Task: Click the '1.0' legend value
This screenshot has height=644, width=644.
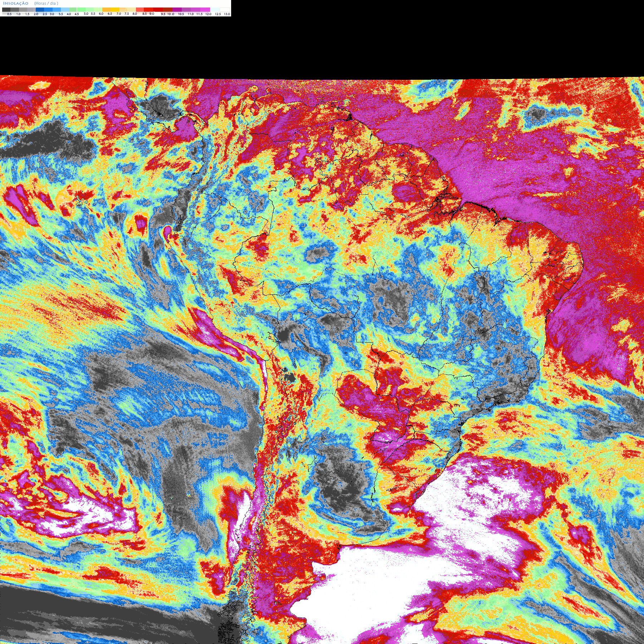Action: 18,14
